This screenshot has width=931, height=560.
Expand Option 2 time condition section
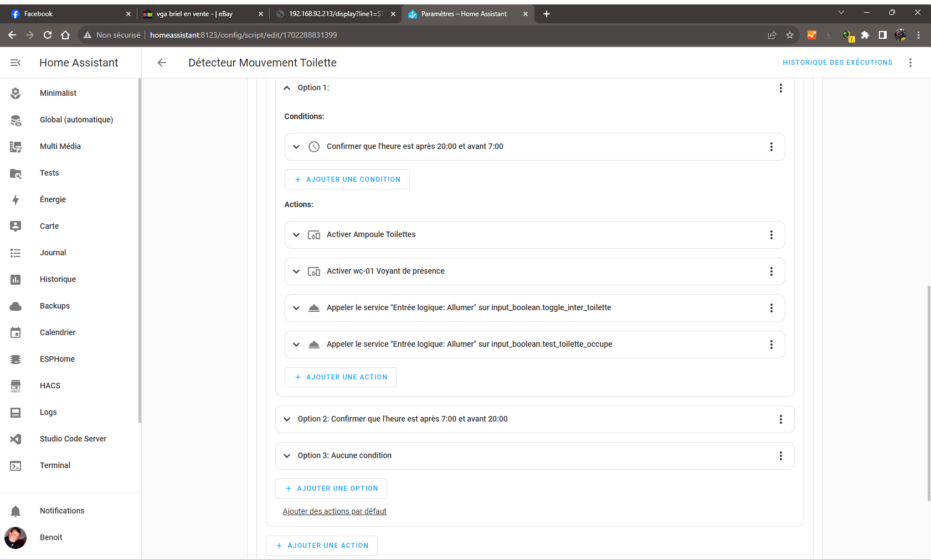point(287,419)
